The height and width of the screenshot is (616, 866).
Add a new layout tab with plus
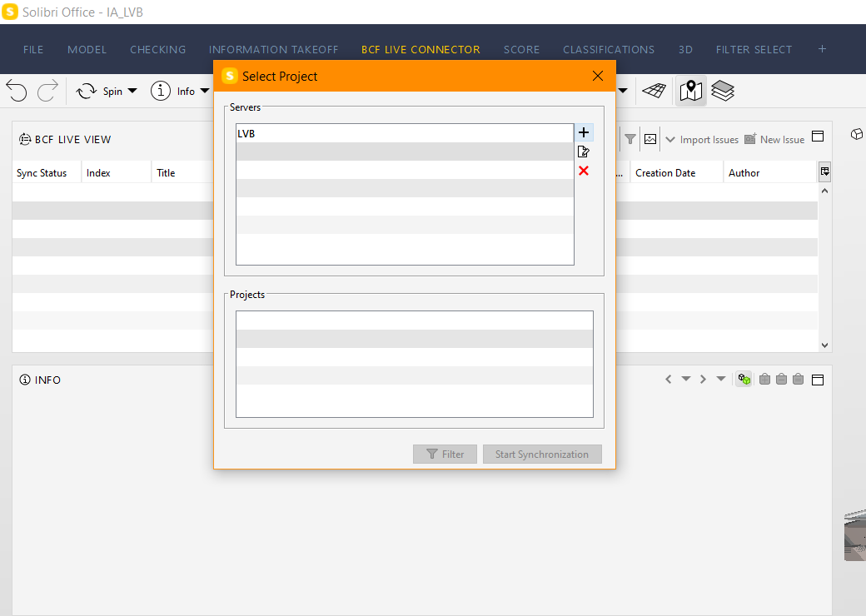pyautogui.click(x=823, y=49)
